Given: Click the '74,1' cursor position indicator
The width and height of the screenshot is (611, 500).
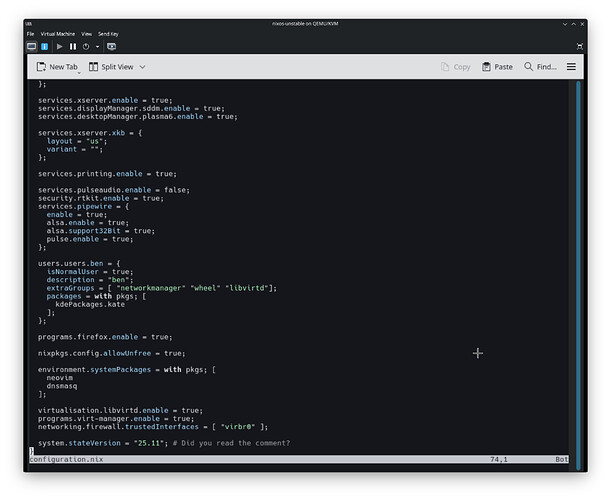Looking at the screenshot, I should coord(499,460).
